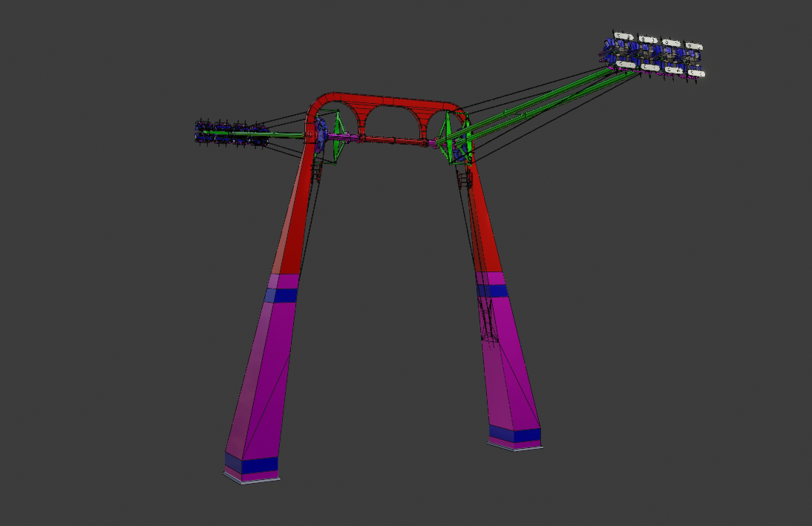The image size is (812, 526).
Task: Click the gray base plate under right leg
Action: (x=514, y=447)
